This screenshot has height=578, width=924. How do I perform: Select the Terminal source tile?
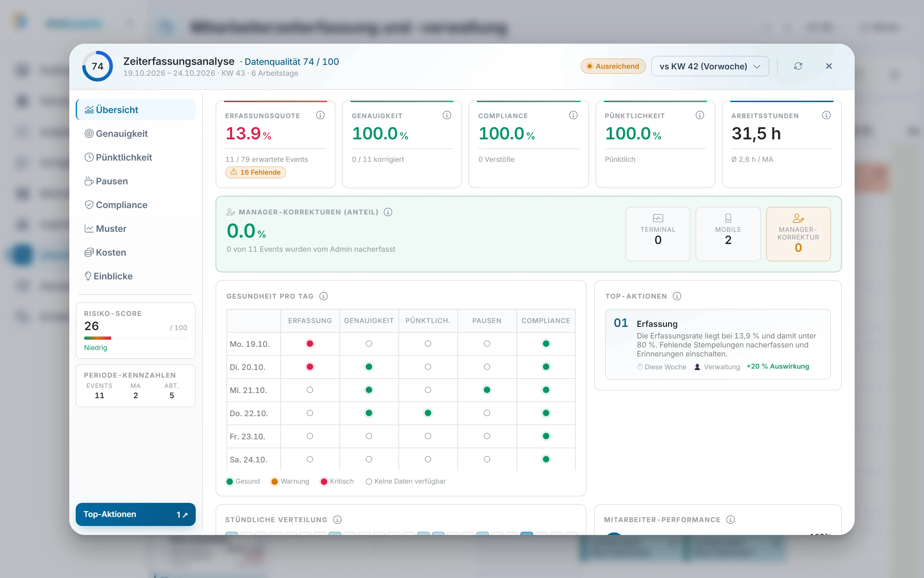[x=658, y=234]
